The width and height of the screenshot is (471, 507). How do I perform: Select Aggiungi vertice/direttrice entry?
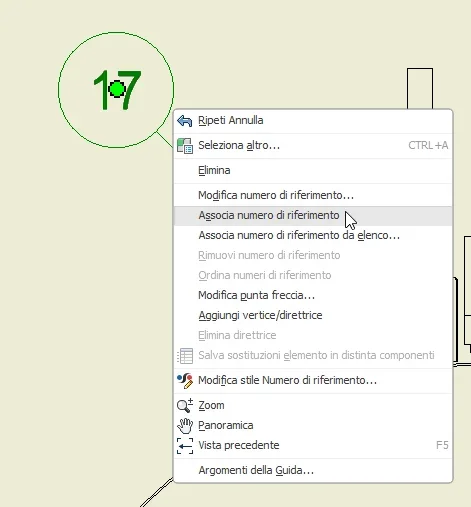pos(260,315)
